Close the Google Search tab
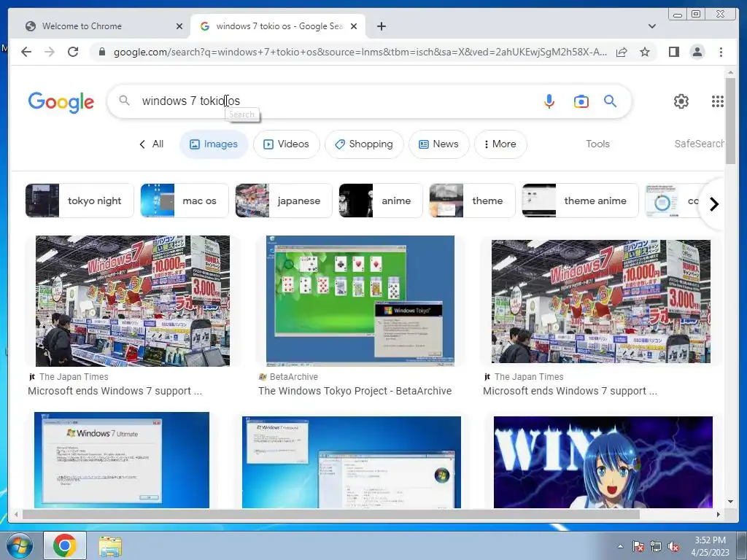This screenshot has height=560, width=747. [354, 26]
